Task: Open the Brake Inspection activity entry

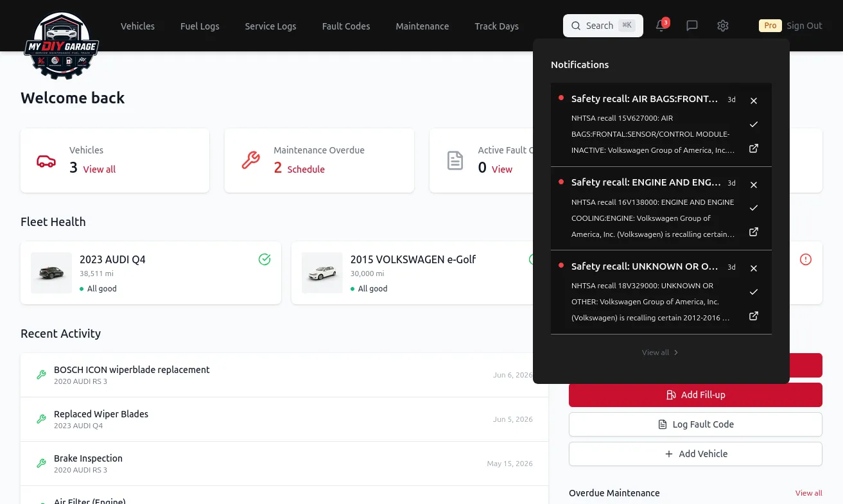Action: [x=284, y=464]
